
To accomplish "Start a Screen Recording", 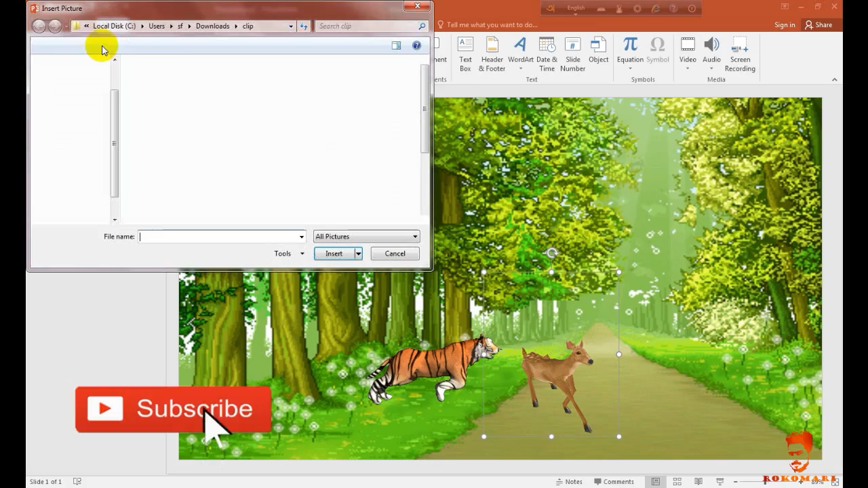I will [740, 54].
